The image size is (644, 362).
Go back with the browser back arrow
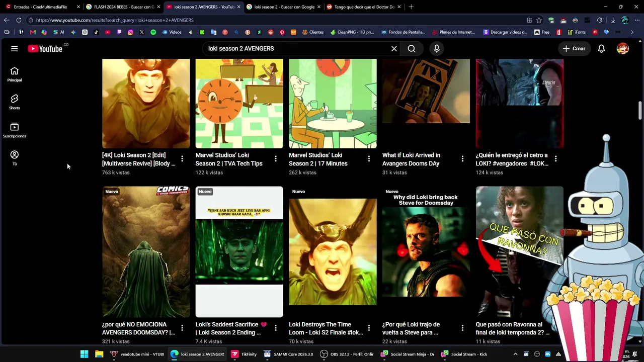point(6,20)
